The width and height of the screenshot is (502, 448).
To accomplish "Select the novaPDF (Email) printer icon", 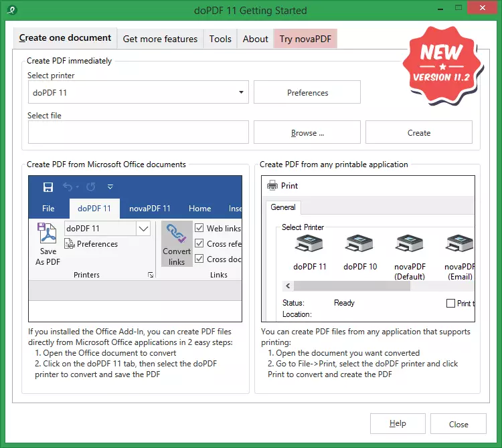I will [x=459, y=243].
